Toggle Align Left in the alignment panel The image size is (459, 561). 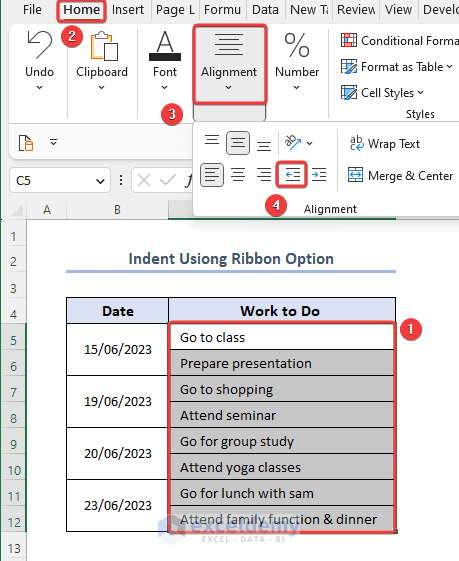(x=212, y=175)
